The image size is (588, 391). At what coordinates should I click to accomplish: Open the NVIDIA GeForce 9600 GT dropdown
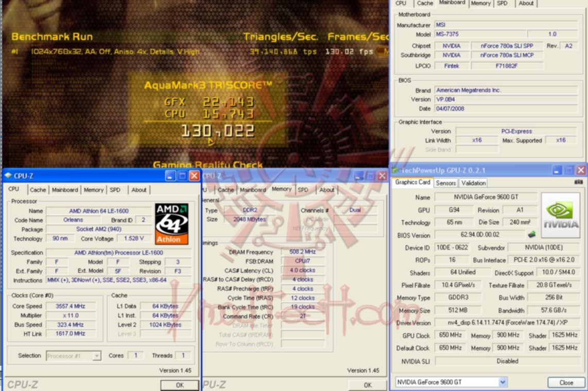click(x=503, y=382)
